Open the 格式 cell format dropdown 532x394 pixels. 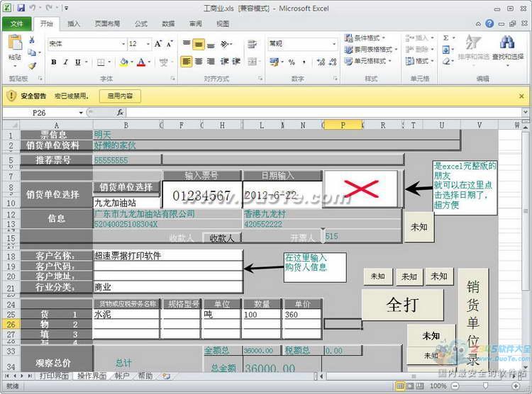pyautogui.click(x=420, y=61)
